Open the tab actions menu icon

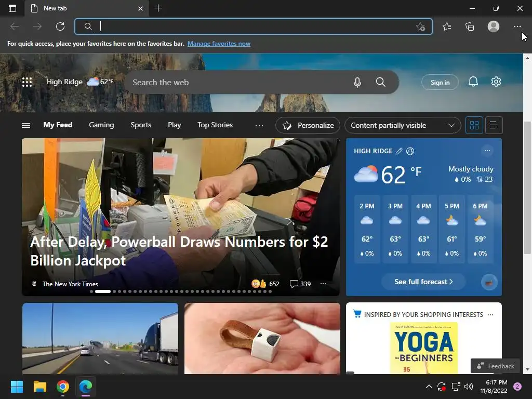[12, 8]
